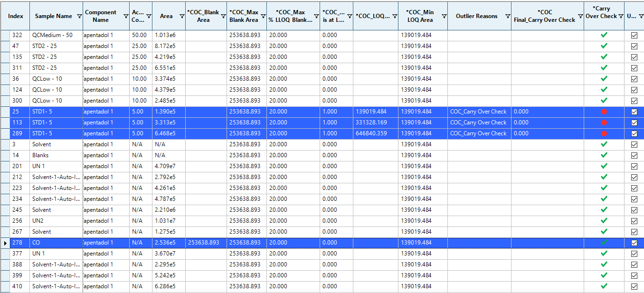
Task: Select the 646840.359 LOQ value cell
Action: [x=376, y=133]
